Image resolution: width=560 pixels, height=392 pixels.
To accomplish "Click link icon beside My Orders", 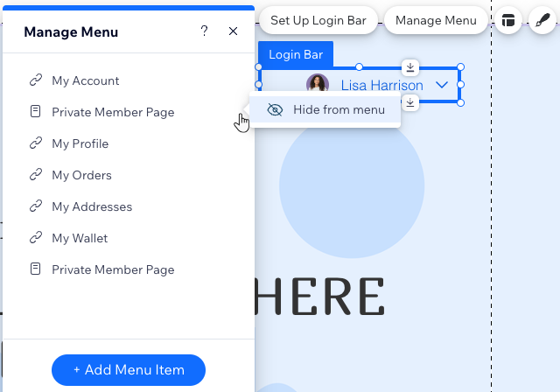I will point(36,175).
